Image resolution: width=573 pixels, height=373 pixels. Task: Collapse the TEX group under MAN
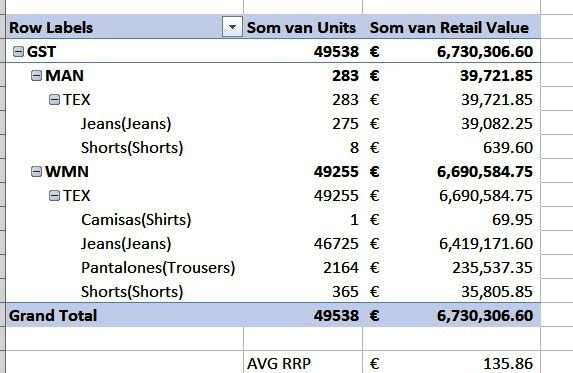click(x=54, y=99)
